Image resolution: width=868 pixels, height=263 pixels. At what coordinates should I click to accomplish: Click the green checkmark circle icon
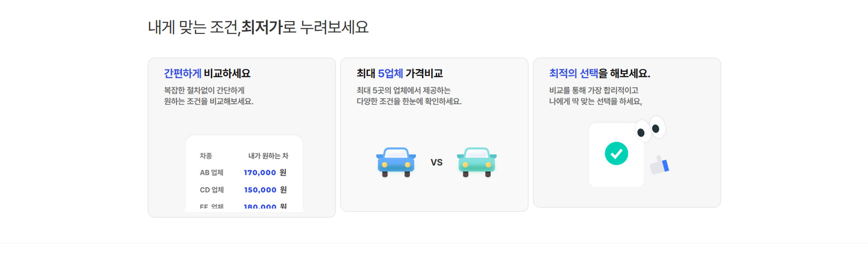(616, 153)
